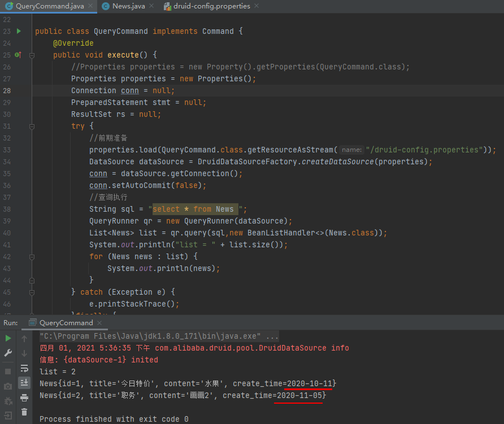Click the console line with create_time=2020-10-11
This screenshot has width=504, height=424.
point(188,383)
